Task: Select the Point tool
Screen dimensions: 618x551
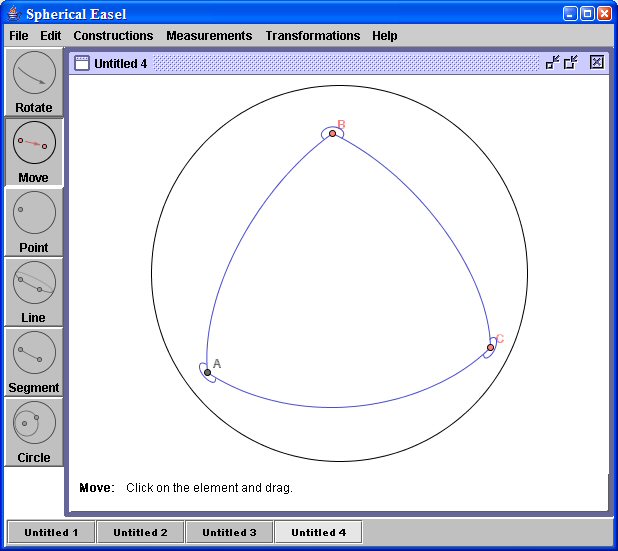Action: coord(34,222)
